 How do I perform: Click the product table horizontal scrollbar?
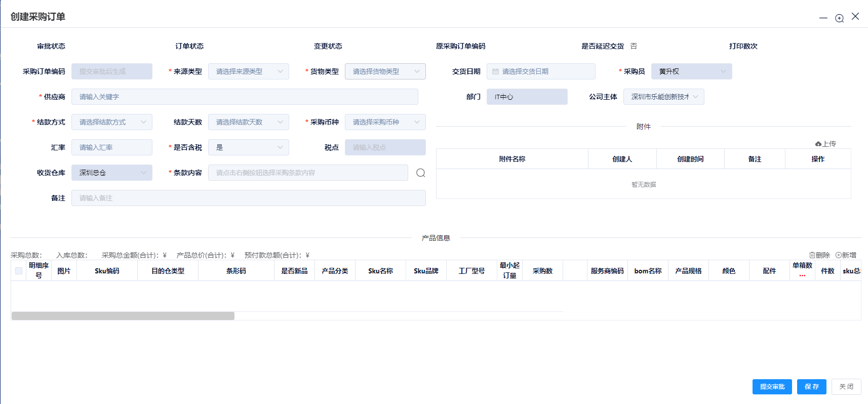coord(123,316)
